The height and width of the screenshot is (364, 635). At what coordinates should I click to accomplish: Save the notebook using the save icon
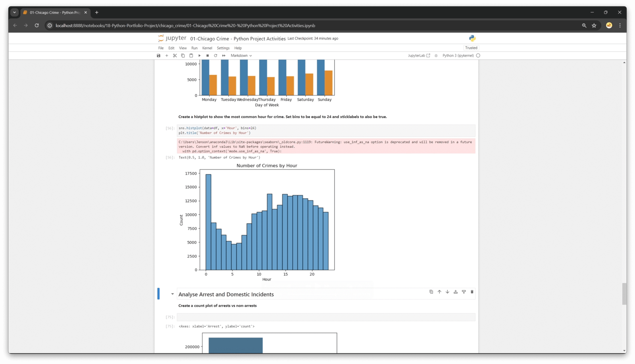tap(158, 56)
